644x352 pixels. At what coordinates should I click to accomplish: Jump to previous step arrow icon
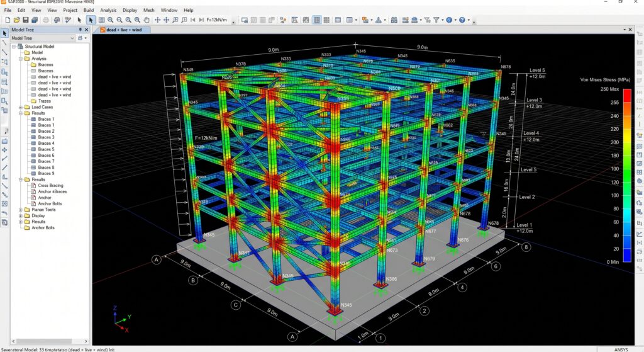point(192,20)
